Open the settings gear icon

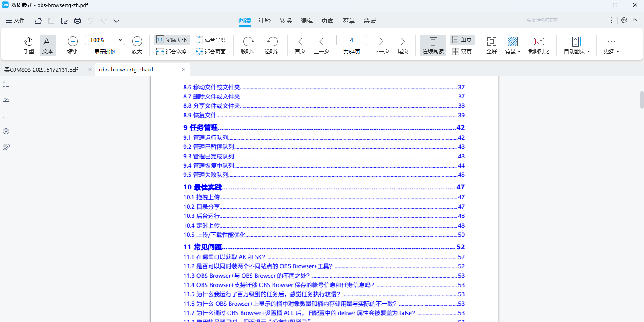(x=624, y=20)
